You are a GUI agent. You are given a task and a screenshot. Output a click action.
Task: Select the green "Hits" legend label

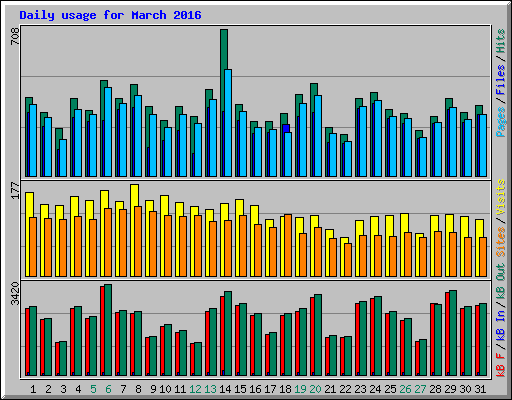[x=501, y=41]
